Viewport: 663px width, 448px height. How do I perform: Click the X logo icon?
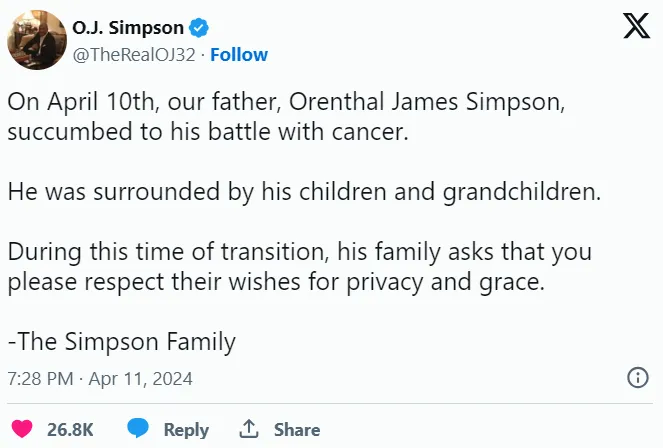[x=636, y=27]
